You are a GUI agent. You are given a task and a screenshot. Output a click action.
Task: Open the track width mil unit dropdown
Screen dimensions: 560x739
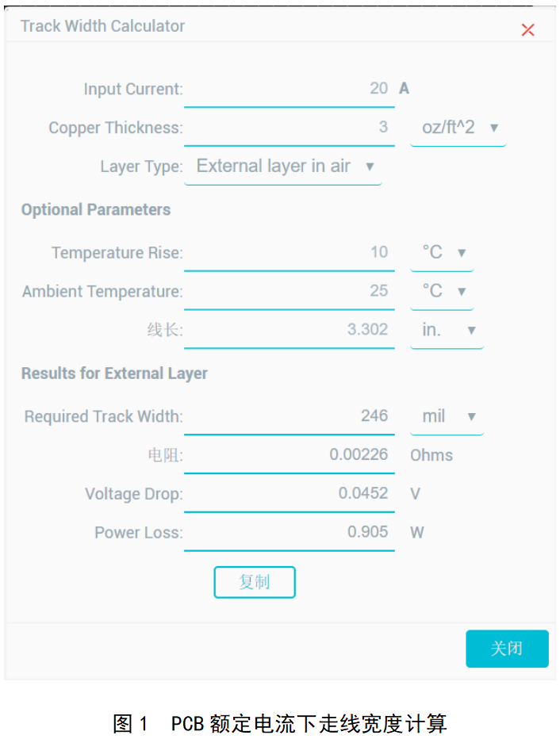click(447, 416)
